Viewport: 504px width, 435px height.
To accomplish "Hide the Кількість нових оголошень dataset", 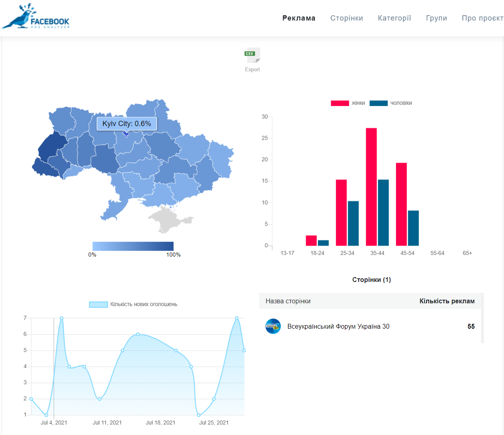I will (133, 304).
